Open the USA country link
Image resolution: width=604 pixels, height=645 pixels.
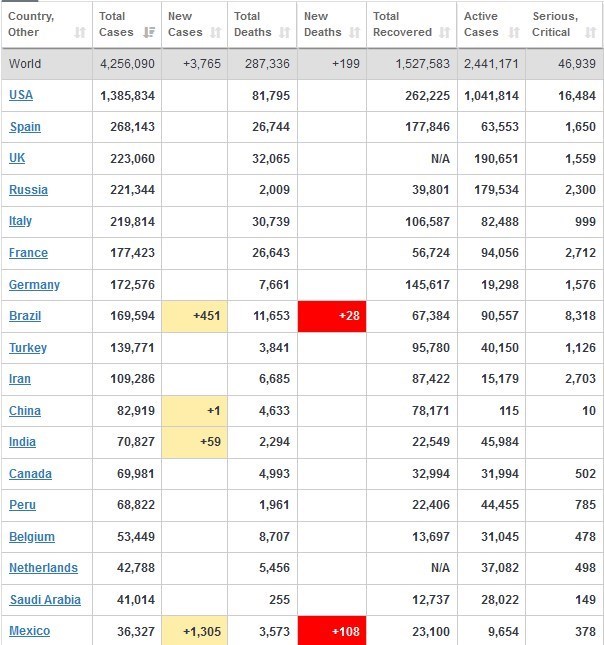pyautogui.click(x=20, y=95)
